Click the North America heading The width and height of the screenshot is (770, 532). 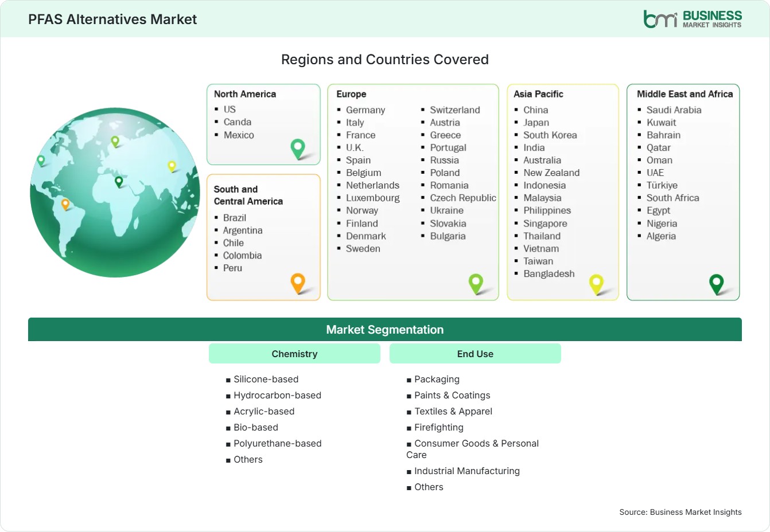click(x=245, y=94)
